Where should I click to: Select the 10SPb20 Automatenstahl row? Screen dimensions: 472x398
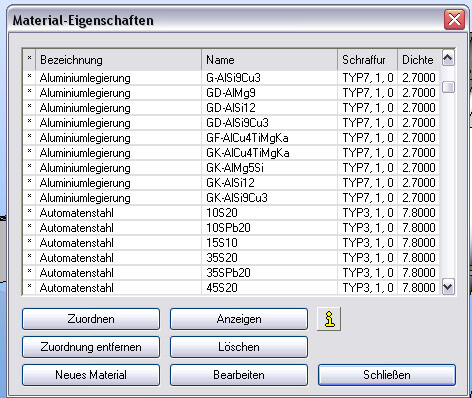231,228
